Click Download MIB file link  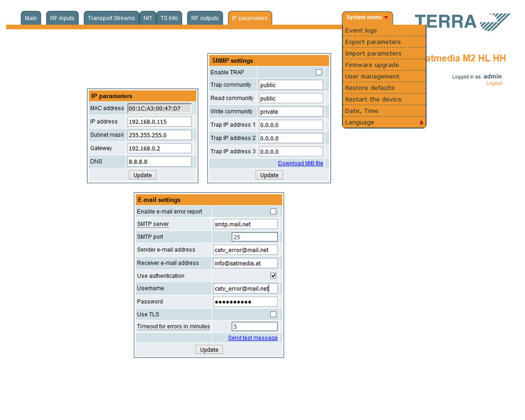point(300,163)
